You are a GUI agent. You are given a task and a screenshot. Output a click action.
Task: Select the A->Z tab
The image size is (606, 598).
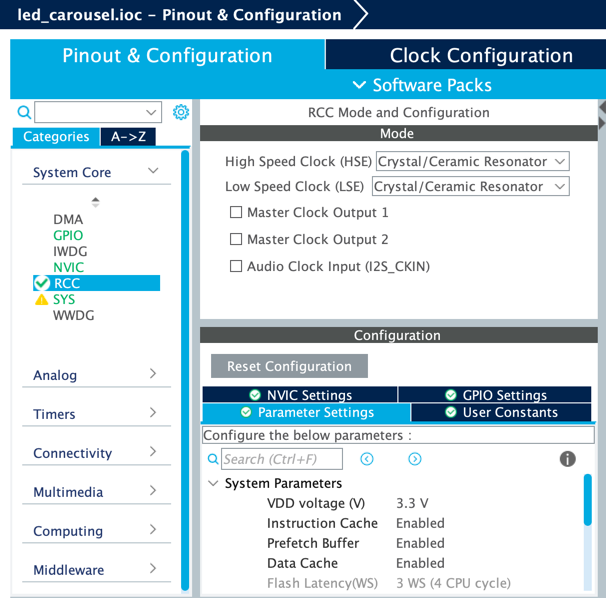128,136
